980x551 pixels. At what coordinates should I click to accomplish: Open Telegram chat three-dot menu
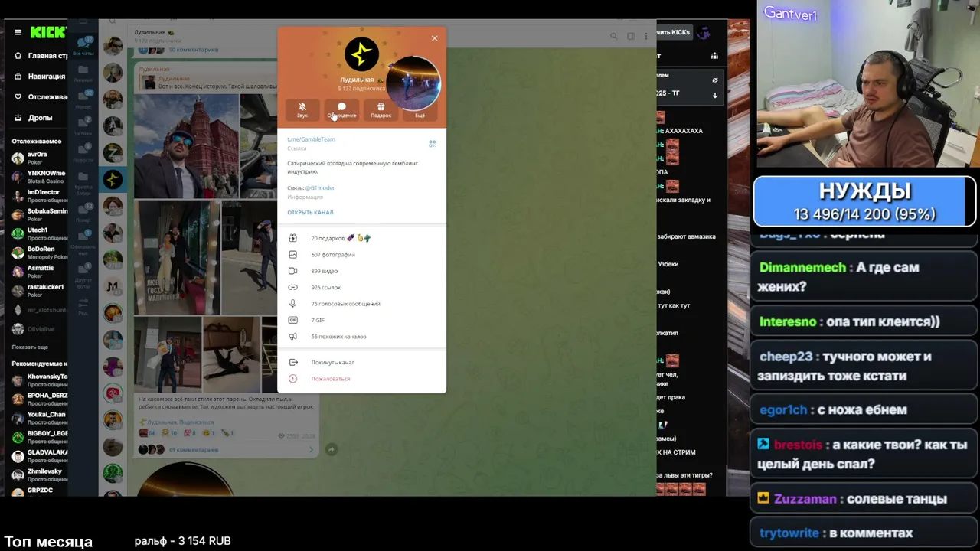[x=646, y=36]
